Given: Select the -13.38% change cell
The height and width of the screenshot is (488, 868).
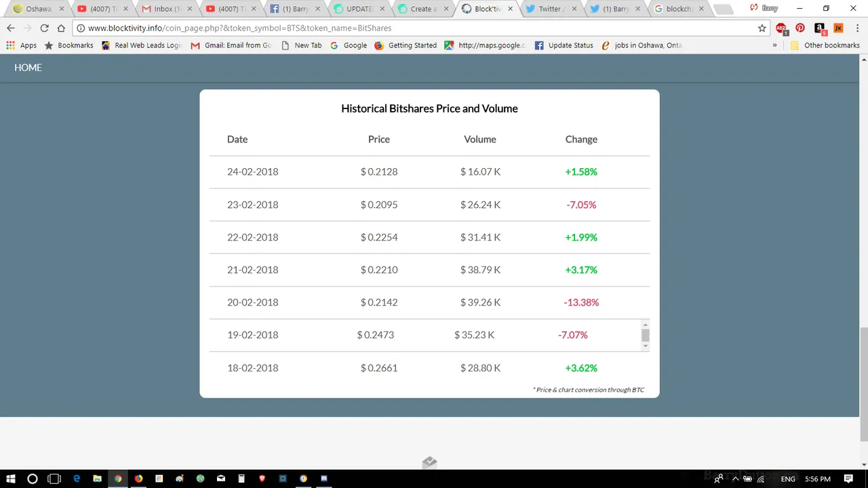Looking at the screenshot, I should pos(581,302).
